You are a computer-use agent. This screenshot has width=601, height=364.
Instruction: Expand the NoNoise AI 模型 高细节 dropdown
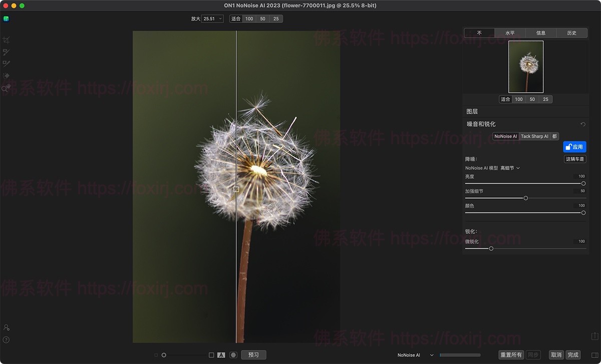[510, 168]
